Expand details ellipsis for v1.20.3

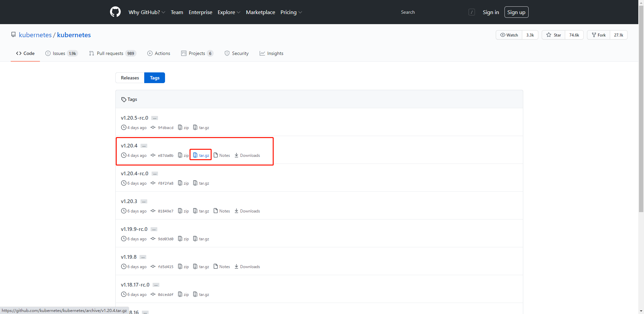pos(144,202)
